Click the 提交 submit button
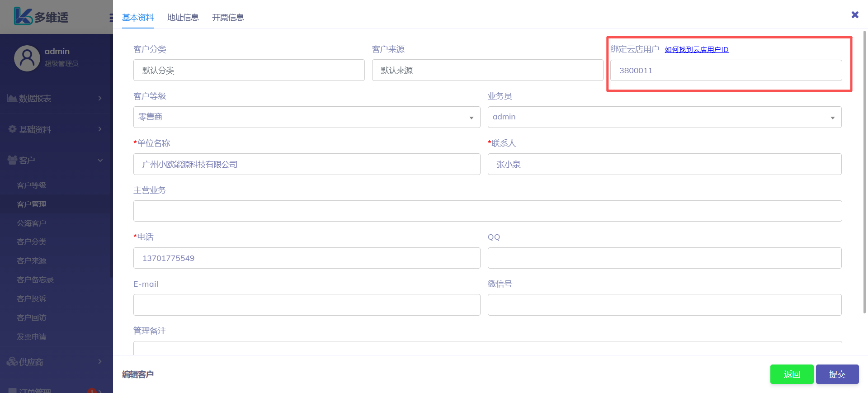Image resolution: width=868 pixels, height=393 pixels. pyautogui.click(x=837, y=374)
